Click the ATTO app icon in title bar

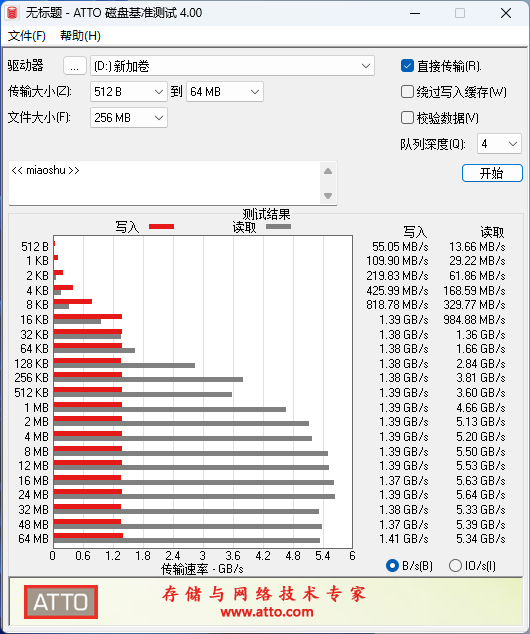point(12,13)
